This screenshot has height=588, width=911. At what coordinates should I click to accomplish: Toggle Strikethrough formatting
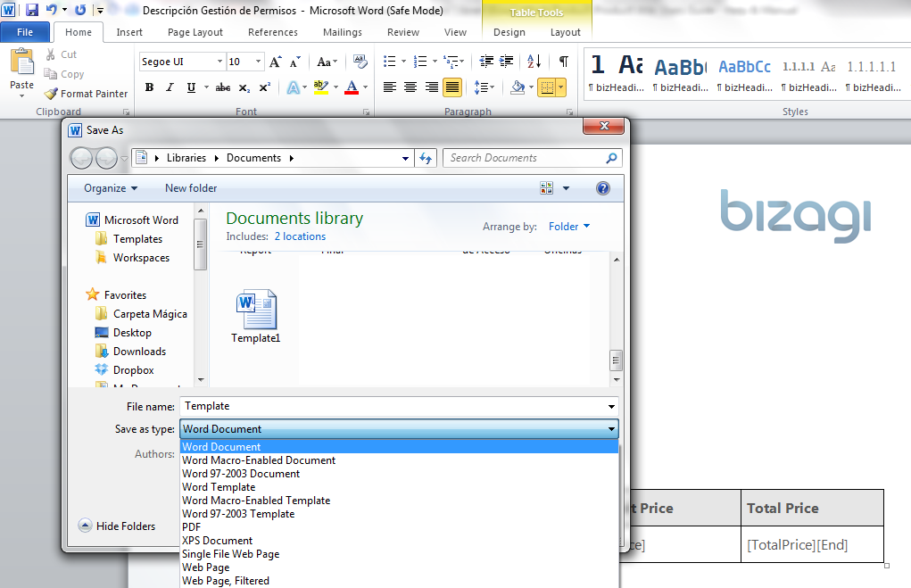223,87
